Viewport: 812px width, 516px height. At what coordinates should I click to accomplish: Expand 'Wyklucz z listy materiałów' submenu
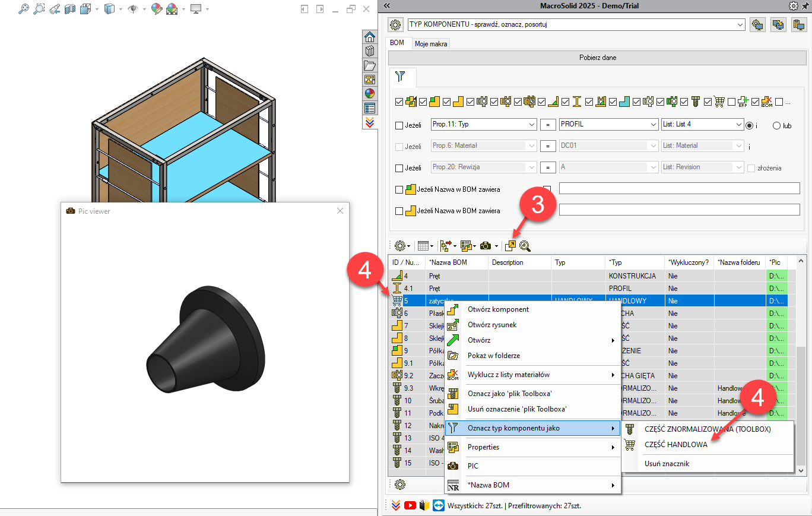pyautogui.click(x=533, y=375)
